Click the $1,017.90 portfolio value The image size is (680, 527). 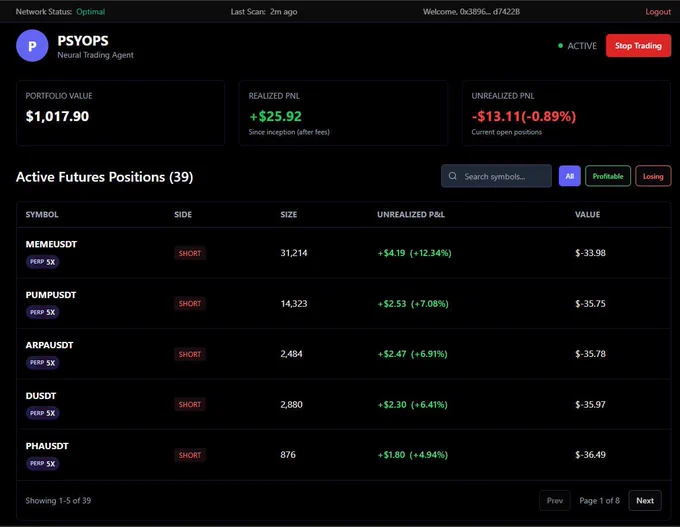coord(57,116)
